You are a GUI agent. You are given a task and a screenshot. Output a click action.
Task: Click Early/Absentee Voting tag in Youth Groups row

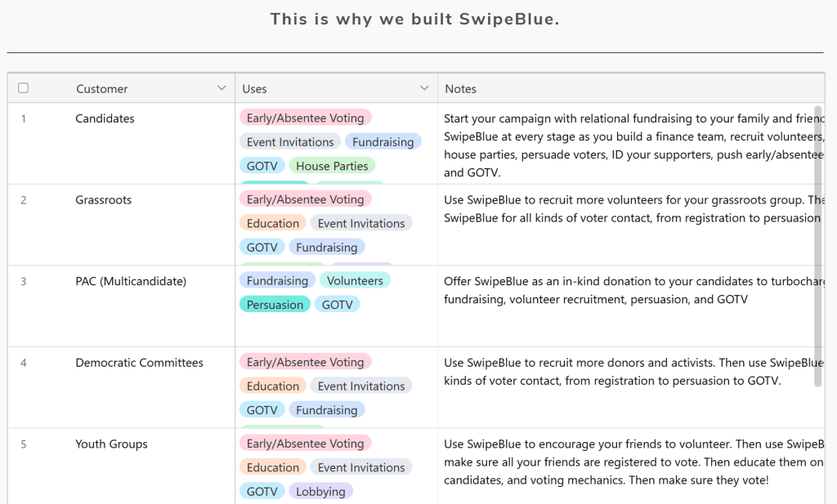coord(306,444)
